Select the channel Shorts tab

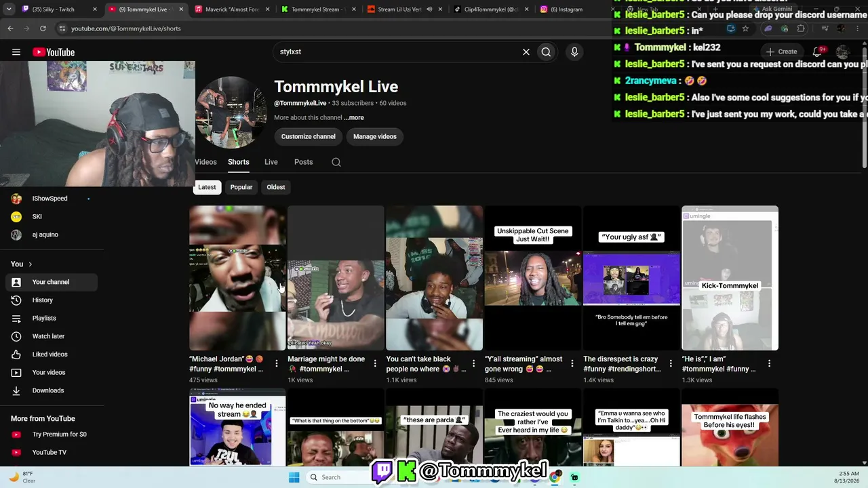[239, 162]
